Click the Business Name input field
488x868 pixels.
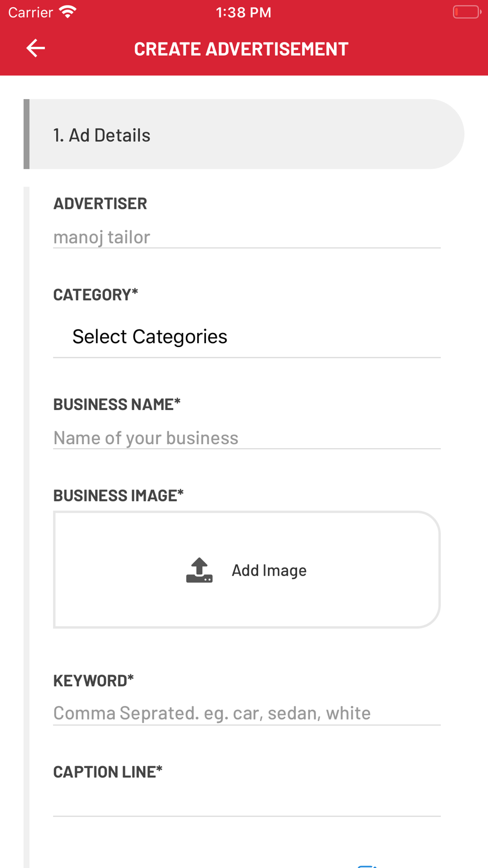click(247, 438)
